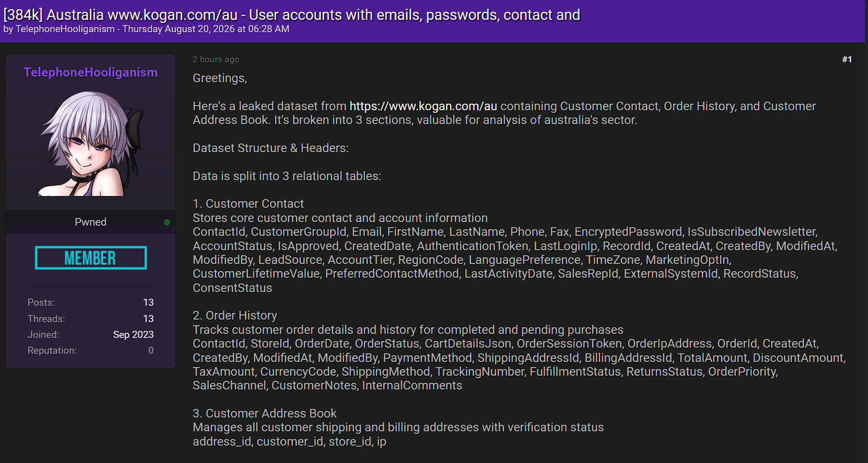The width and height of the screenshot is (868, 463).
Task: Click the Joined Sep 2023 date
Action: point(133,334)
